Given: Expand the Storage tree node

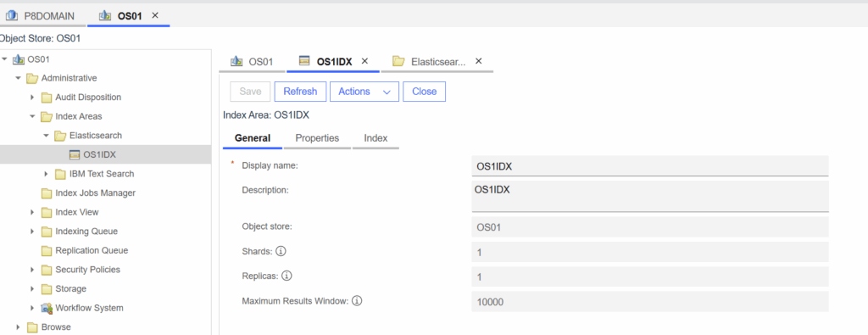Looking at the screenshot, I should [32, 289].
